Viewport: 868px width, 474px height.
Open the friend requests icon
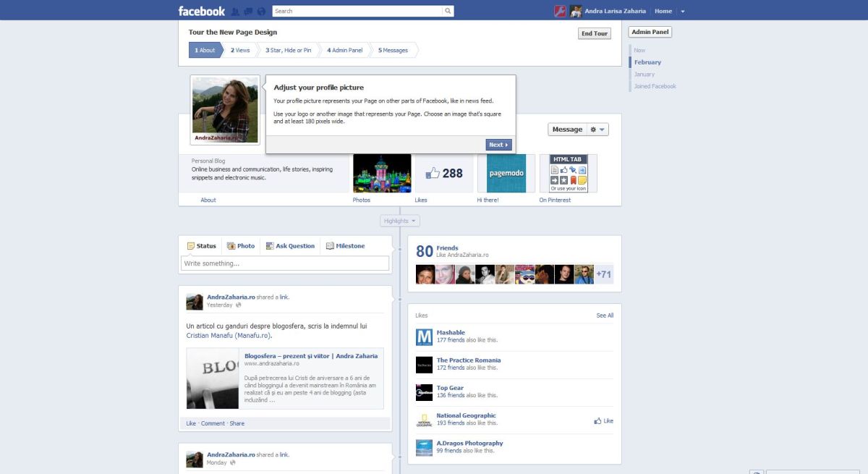tap(235, 12)
